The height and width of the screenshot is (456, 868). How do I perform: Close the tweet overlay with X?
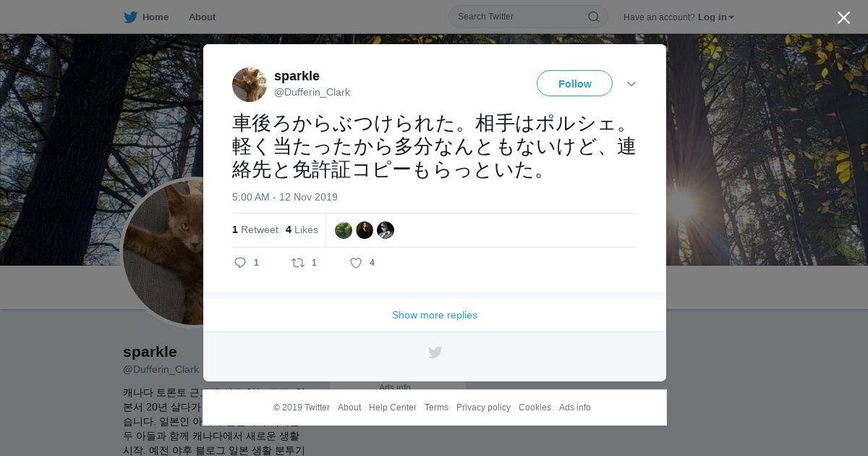click(x=843, y=17)
